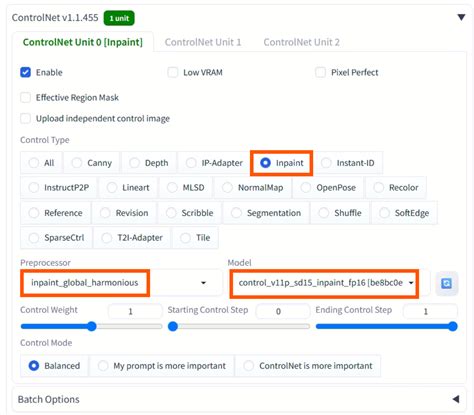The image size is (474, 415).
Task: Select the Canny control type
Action: coord(92,163)
